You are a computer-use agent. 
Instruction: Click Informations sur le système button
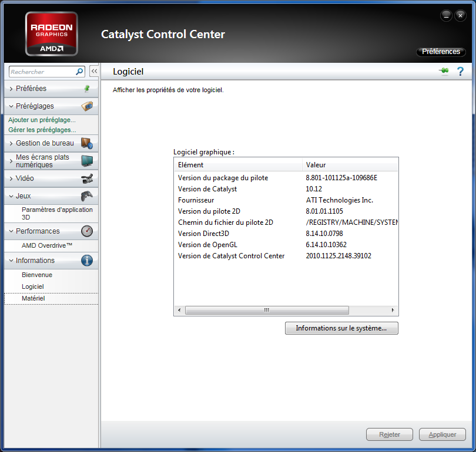coord(341,328)
